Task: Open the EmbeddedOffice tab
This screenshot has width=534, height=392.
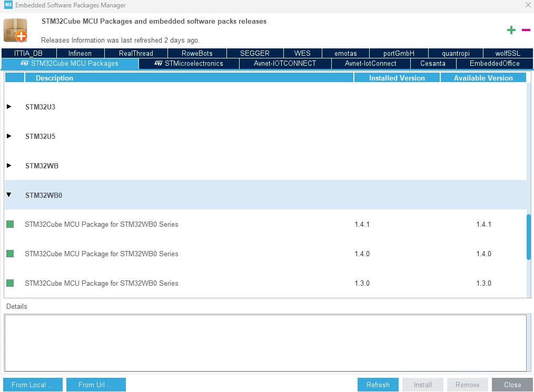Action: click(x=495, y=64)
